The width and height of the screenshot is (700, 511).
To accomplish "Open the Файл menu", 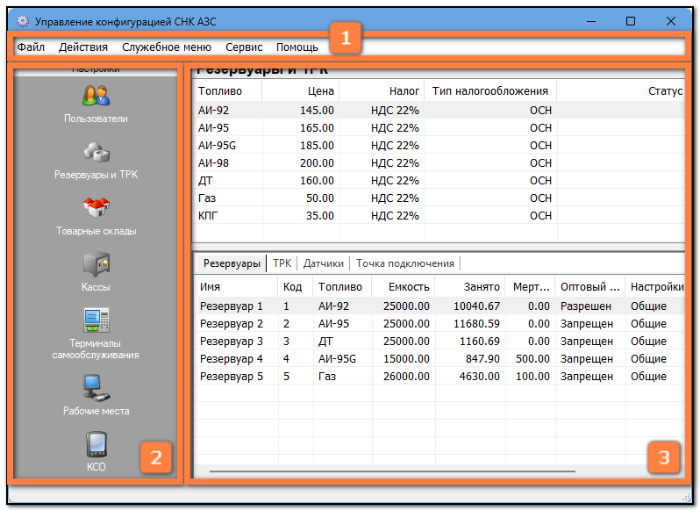I will [x=31, y=47].
